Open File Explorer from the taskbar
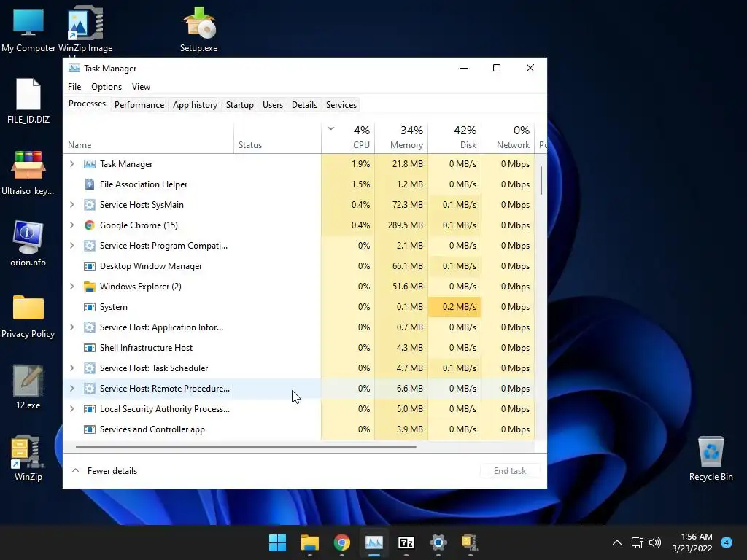Image resolution: width=747 pixels, height=560 pixels. point(309,542)
